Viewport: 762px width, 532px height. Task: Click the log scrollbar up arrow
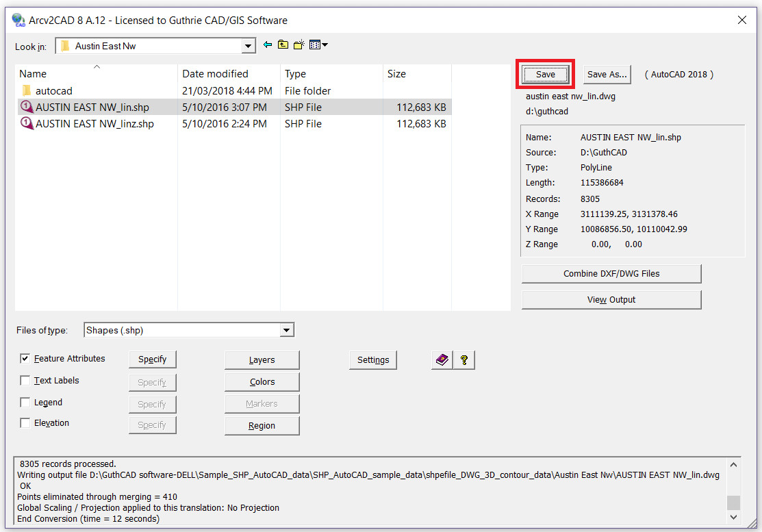point(733,465)
